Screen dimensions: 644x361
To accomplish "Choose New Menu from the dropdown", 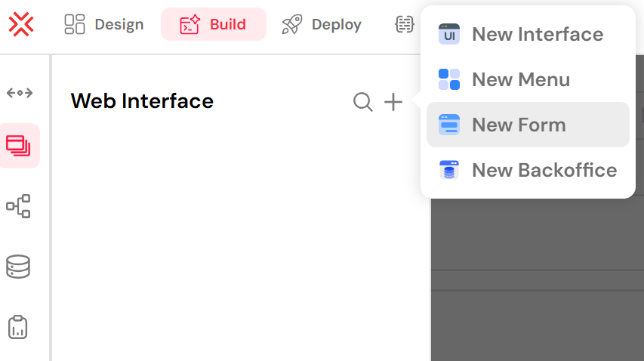I will (528, 79).
